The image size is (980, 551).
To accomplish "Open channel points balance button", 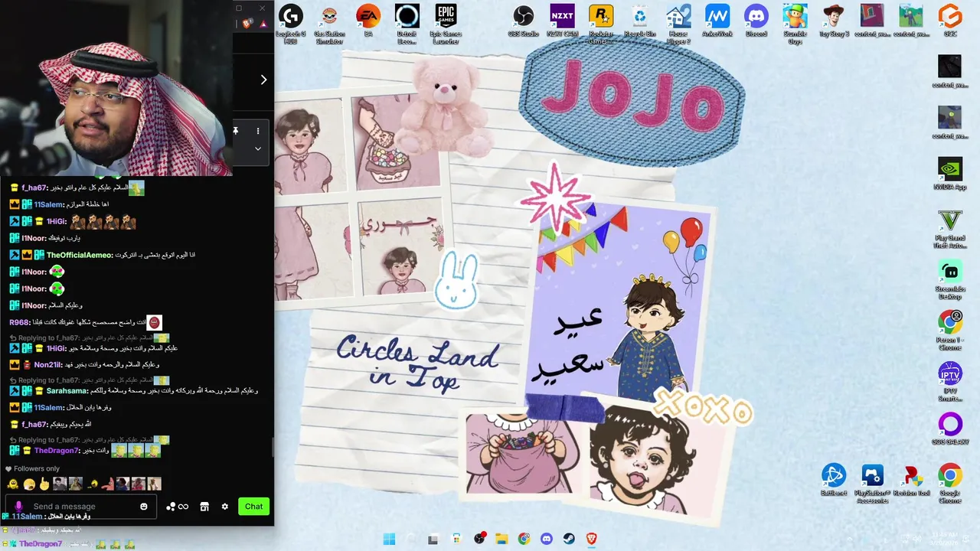I will [177, 506].
